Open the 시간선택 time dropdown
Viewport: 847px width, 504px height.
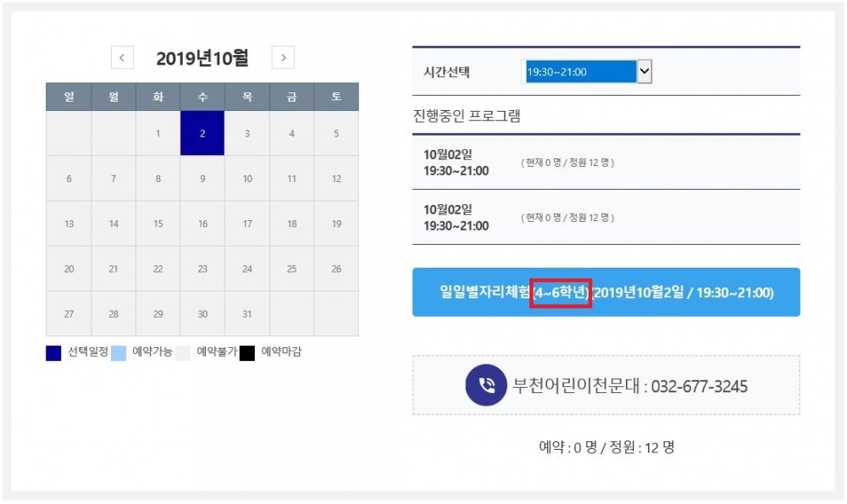(x=584, y=71)
